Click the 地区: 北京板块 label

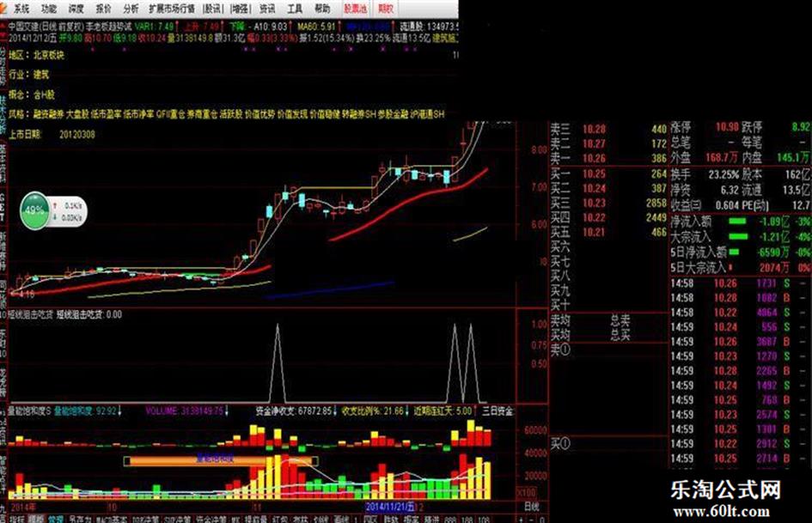[x=36, y=55]
